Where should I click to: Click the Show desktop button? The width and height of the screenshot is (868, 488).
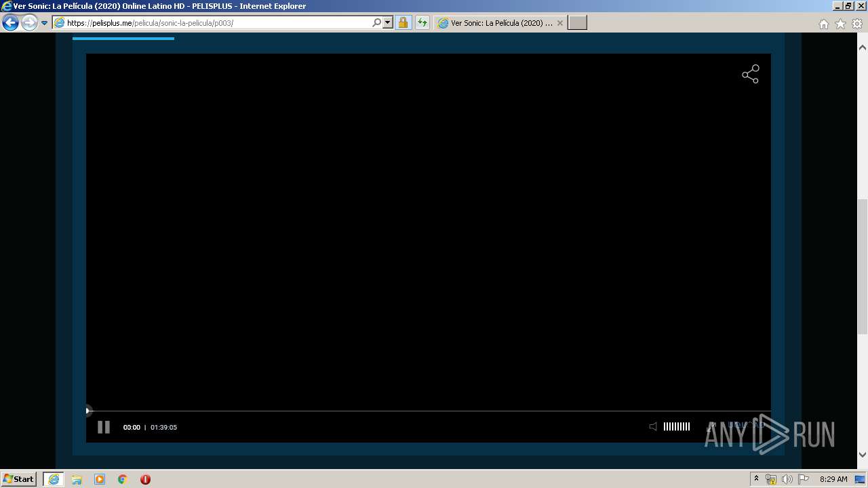[861, 479]
